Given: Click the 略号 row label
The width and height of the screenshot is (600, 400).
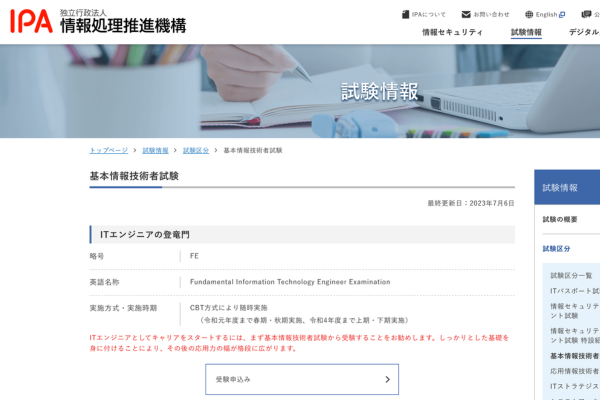Looking at the screenshot, I should point(97,256).
